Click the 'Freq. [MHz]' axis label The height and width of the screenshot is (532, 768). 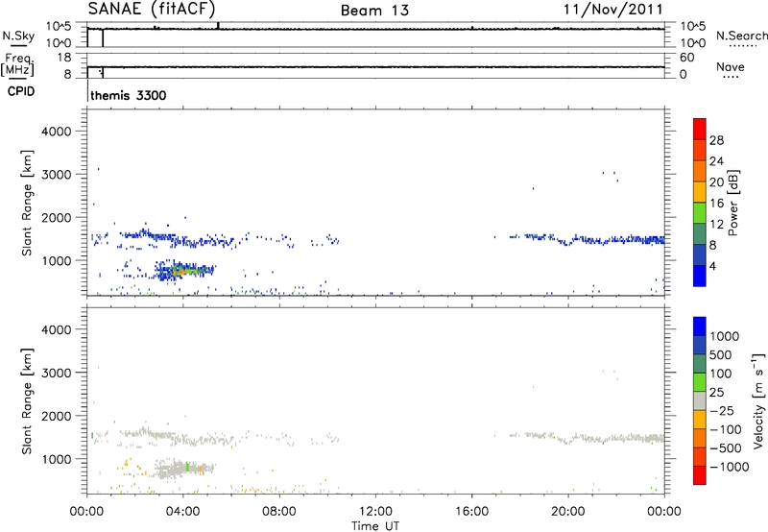18,64
